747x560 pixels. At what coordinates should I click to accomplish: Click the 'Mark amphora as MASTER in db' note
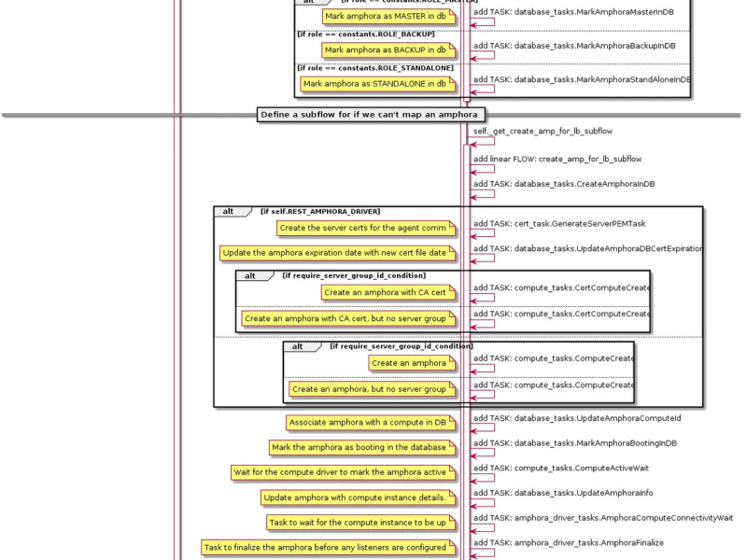click(388, 16)
